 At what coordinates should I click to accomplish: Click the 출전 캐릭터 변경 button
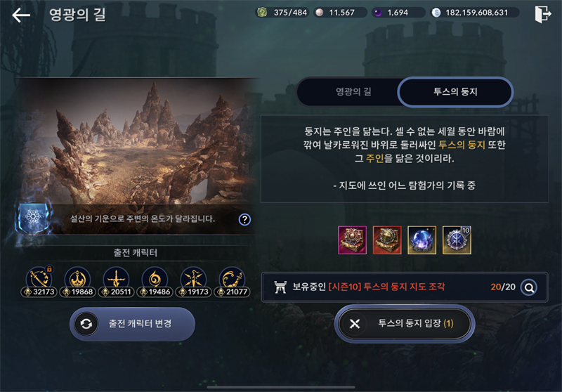tap(132, 324)
